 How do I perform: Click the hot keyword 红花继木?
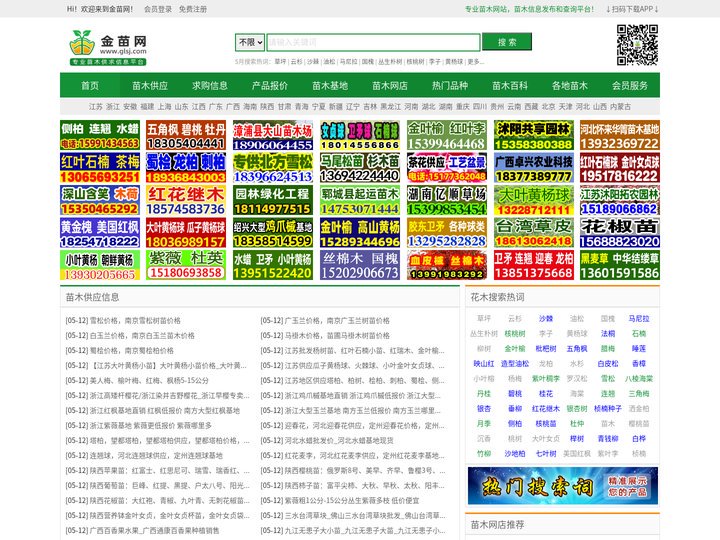pos(546,409)
